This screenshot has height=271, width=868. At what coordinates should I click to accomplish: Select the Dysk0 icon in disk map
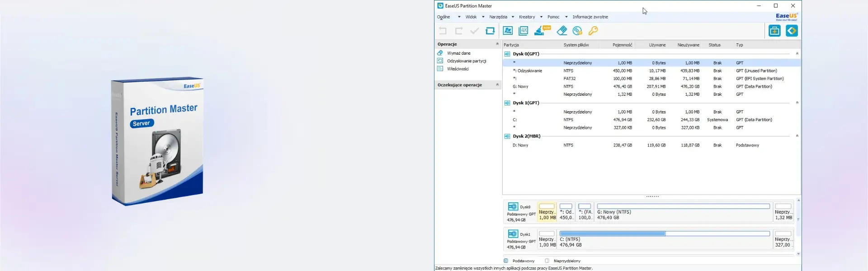[x=513, y=206]
